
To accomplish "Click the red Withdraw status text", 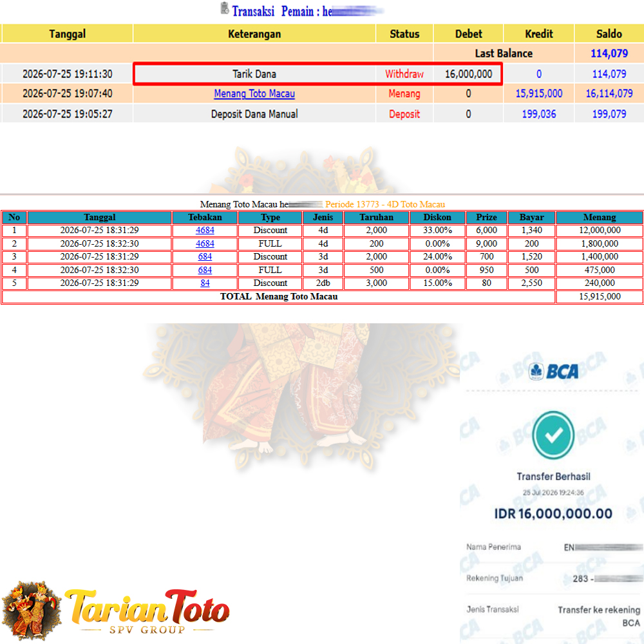I will coord(404,74).
